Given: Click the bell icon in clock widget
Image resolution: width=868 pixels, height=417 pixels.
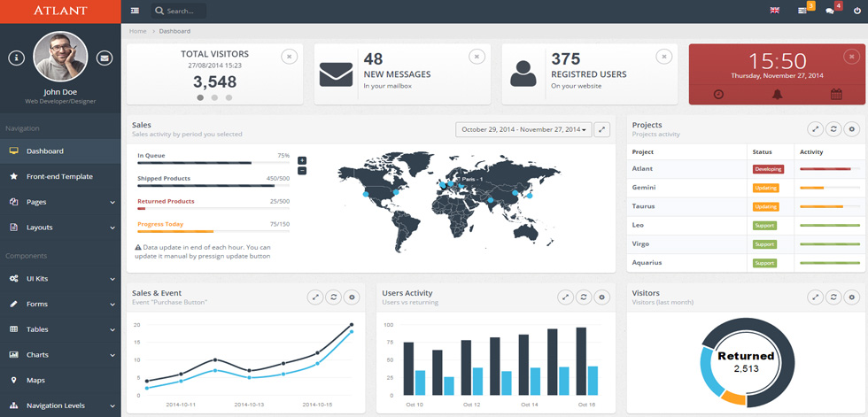Looking at the screenshot, I should (778, 95).
